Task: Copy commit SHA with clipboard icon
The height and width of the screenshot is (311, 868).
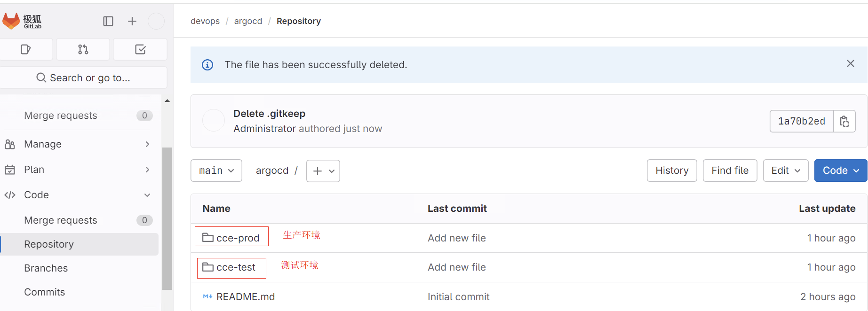Action: [x=844, y=121]
